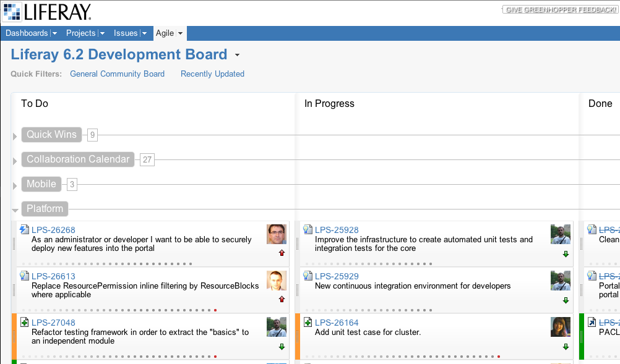Viewport: 620px width, 364px height.
Task: Open issue link LPS-25929
Action: (x=337, y=276)
